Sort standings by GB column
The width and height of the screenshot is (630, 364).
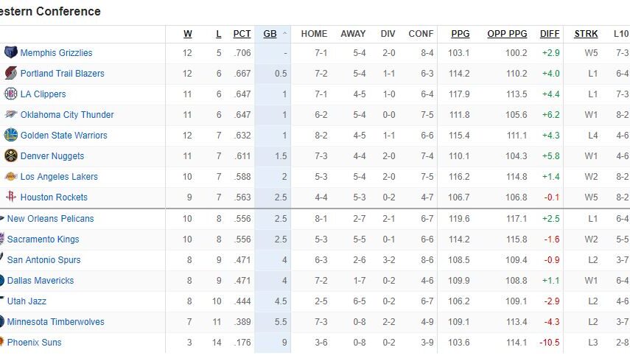click(270, 34)
